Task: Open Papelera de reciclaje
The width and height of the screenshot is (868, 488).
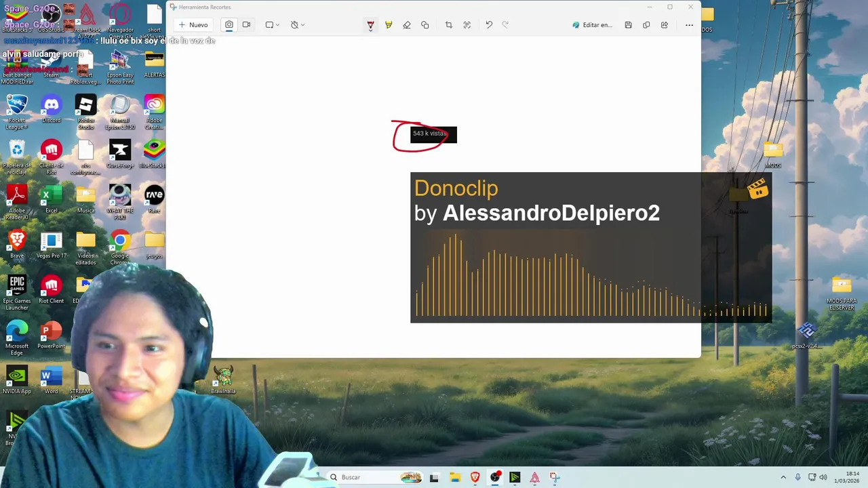Action: pyautogui.click(x=17, y=157)
